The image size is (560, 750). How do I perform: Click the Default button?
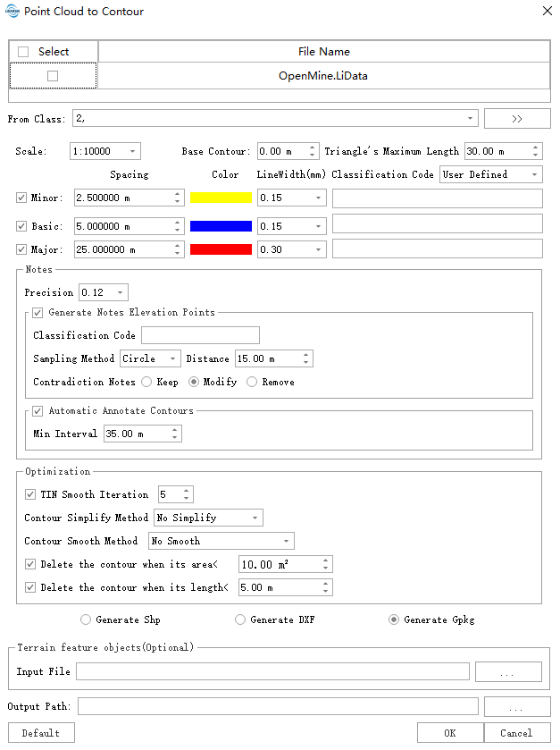(41, 733)
